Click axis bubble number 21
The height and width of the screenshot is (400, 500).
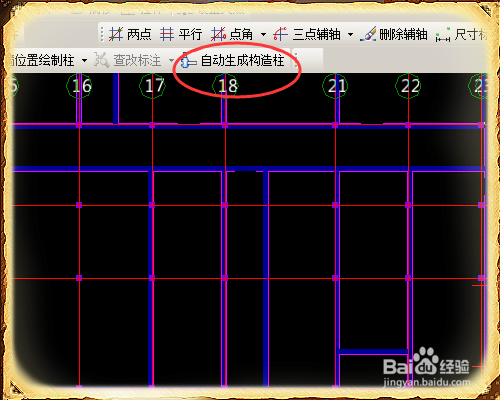[x=335, y=86]
